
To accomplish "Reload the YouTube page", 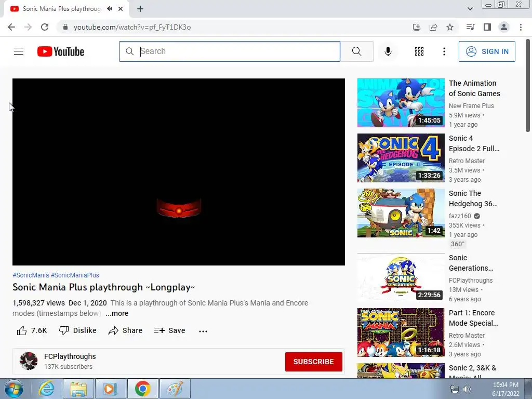I will 45,27.
